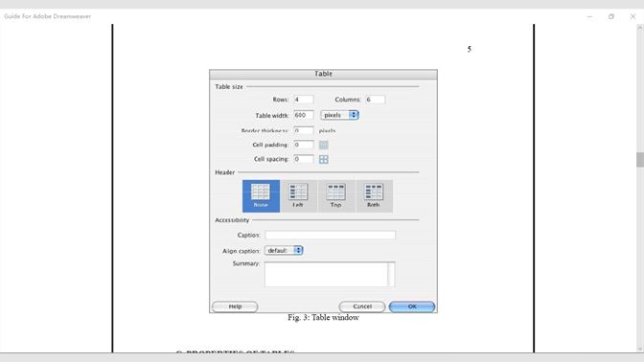Click the vertical scrollbar thumb
Image resolution: width=644 pixels, height=362 pixels.
pyautogui.click(x=640, y=160)
